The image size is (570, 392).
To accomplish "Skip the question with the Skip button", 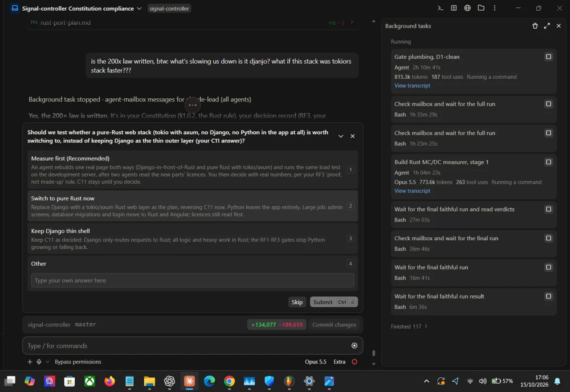I will 297,302.
